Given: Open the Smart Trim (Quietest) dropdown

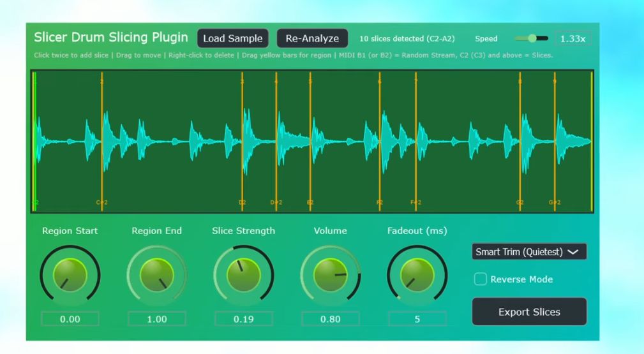Looking at the screenshot, I should pos(528,252).
